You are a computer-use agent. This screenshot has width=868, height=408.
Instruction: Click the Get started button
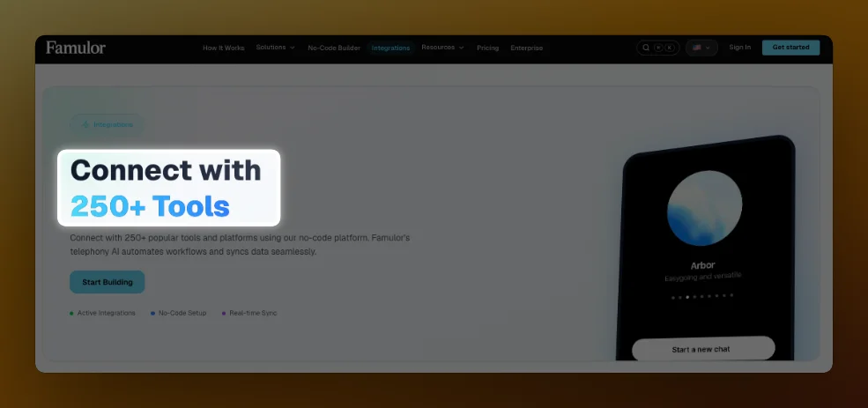tap(790, 47)
